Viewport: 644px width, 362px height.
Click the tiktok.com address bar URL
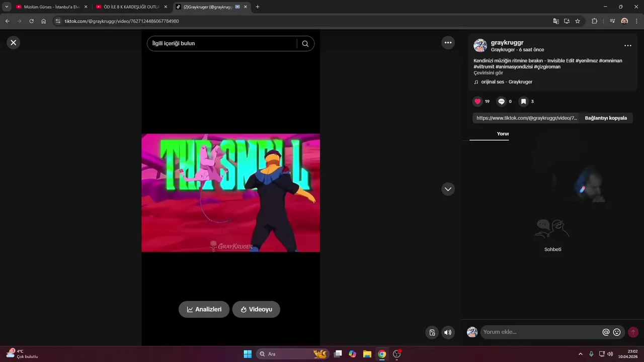point(122,21)
